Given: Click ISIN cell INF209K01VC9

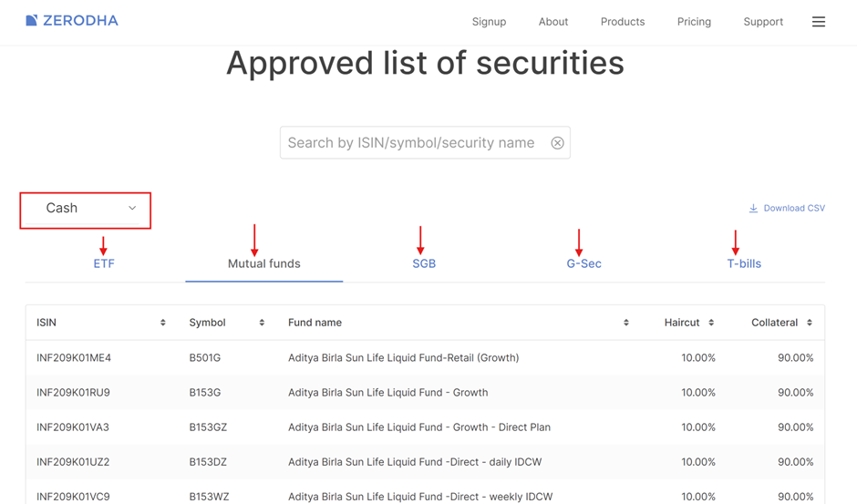Looking at the screenshot, I should click(73, 497).
